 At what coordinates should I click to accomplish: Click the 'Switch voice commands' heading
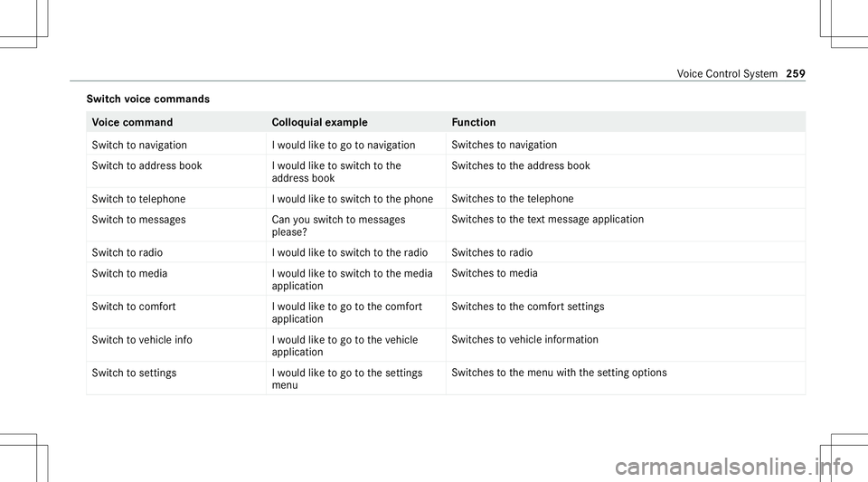tap(147, 99)
